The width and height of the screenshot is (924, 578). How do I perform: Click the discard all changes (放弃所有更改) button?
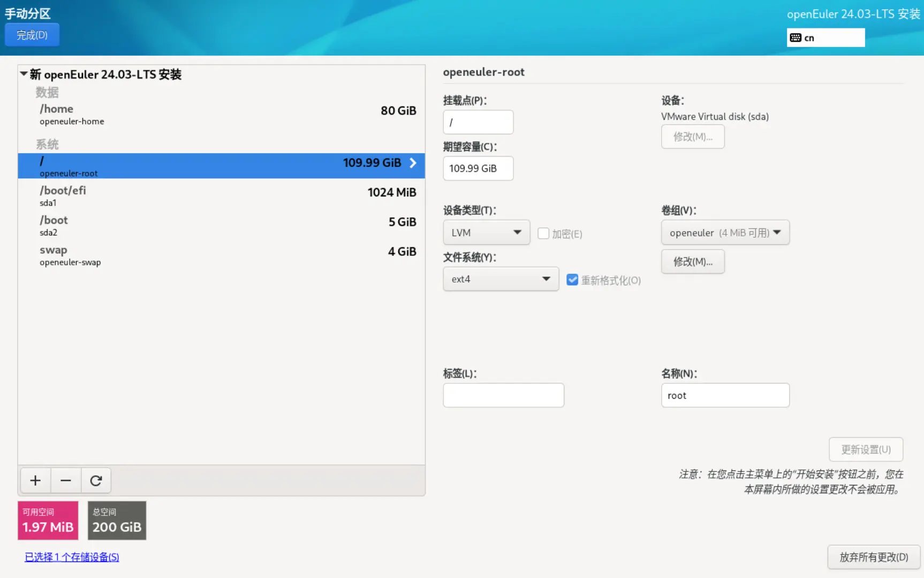pyautogui.click(x=873, y=557)
